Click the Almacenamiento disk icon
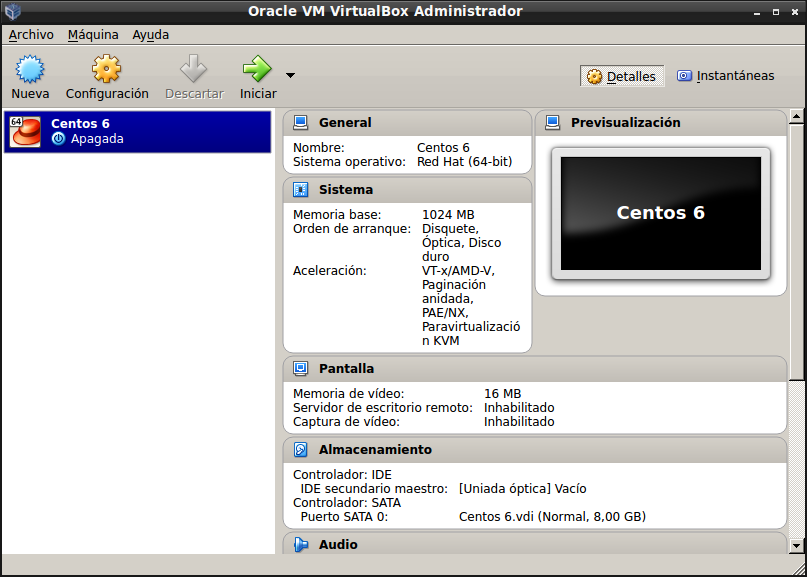The height and width of the screenshot is (577, 807). pyautogui.click(x=300, y=450)
